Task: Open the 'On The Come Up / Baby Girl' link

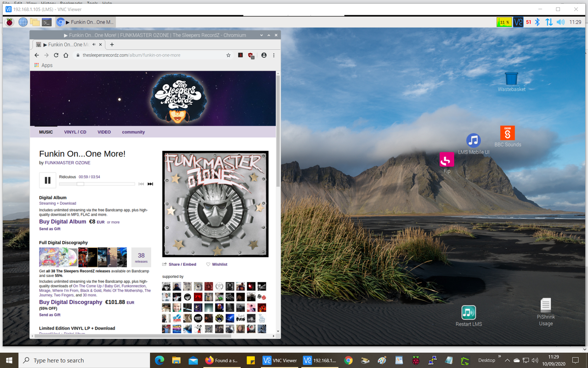Action: click(x=96, y=286)
